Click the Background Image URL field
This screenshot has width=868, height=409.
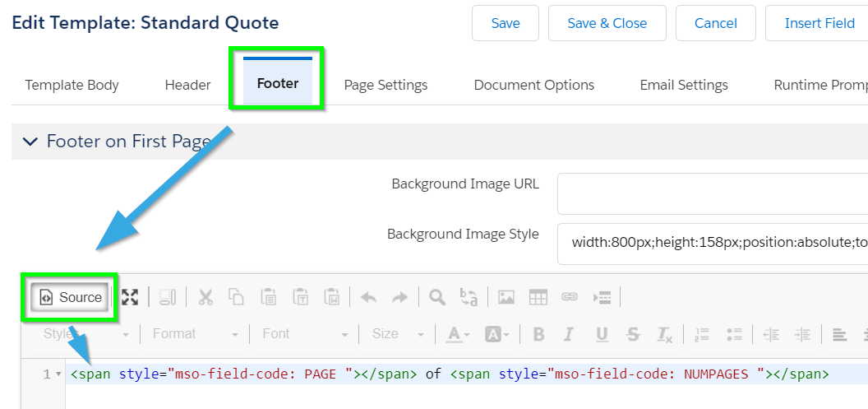pos(713,194)
